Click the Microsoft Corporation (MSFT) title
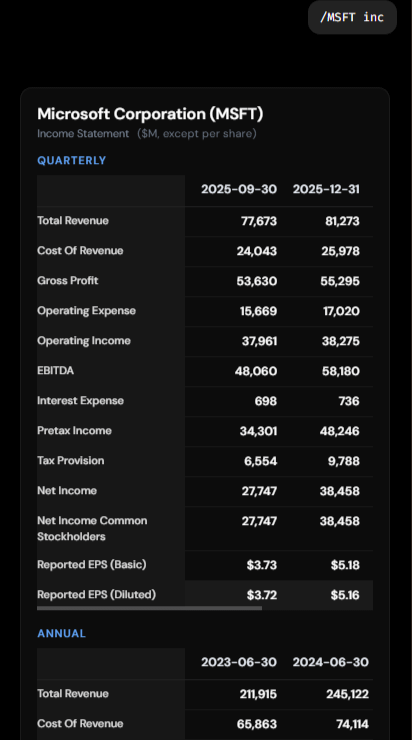 [150, 114]
